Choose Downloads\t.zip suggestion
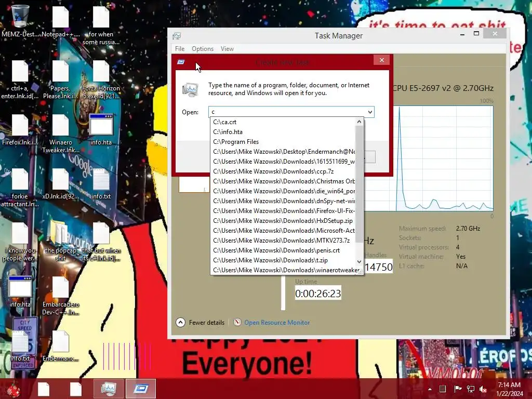Image resolution: width=532 pixels, height=399 pixels. [x=283, y=260]
